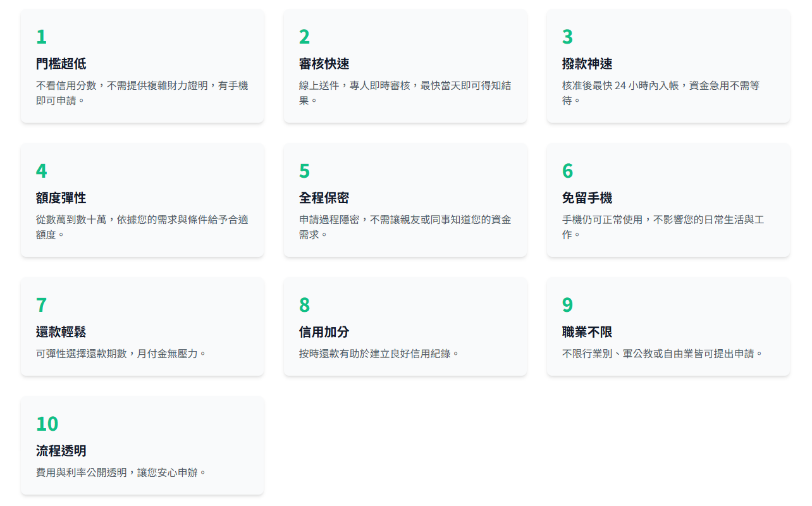Image resolution: width=812 pixels, height=506 pixels.
Task: Click the green number 5 badge
Action: 304,171
